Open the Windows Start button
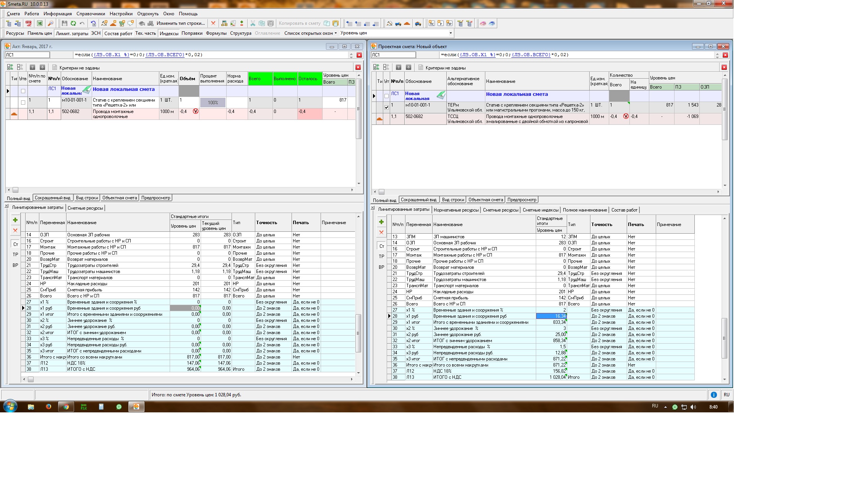This screenshot has height=504, width=853. click(x=10, y=407)
